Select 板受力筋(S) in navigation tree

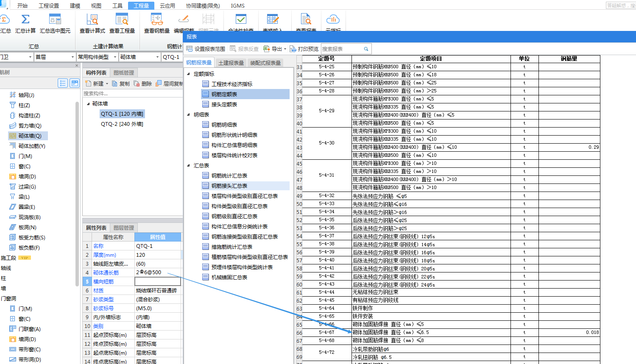coord(32,237)
